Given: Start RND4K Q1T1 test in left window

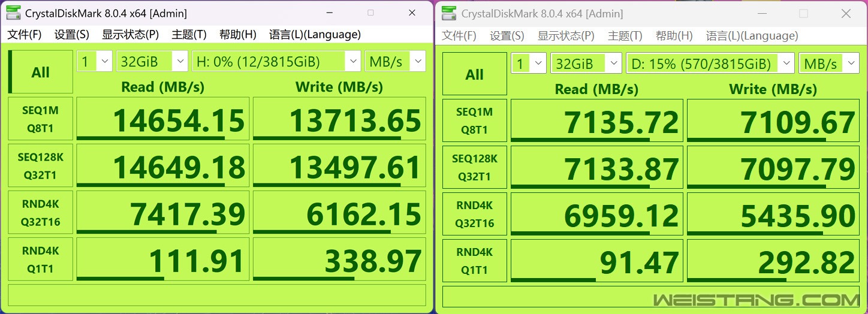Looking at the screenshot, I should 40,259.
